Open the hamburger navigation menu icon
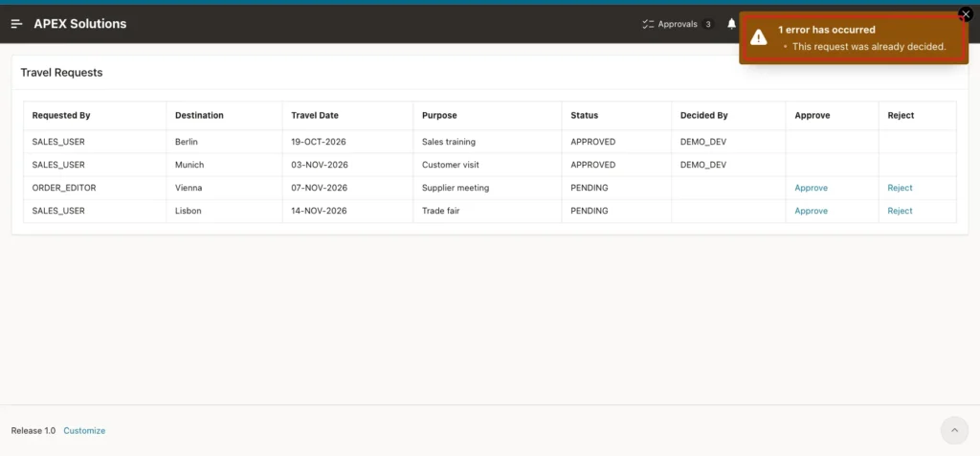The height and width of the screenshot is (456, 980). coord(17,24)
